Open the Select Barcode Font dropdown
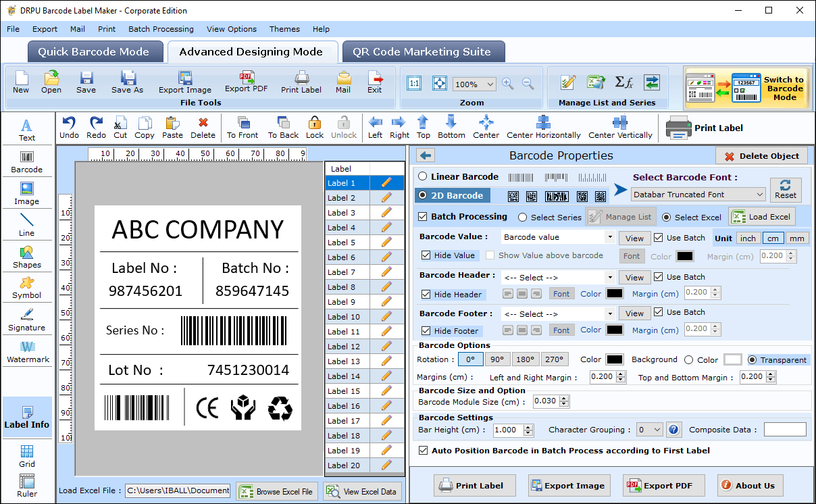The width and height of the screenshot is (816, 504). pyautogui.click(x=760, y=195)
